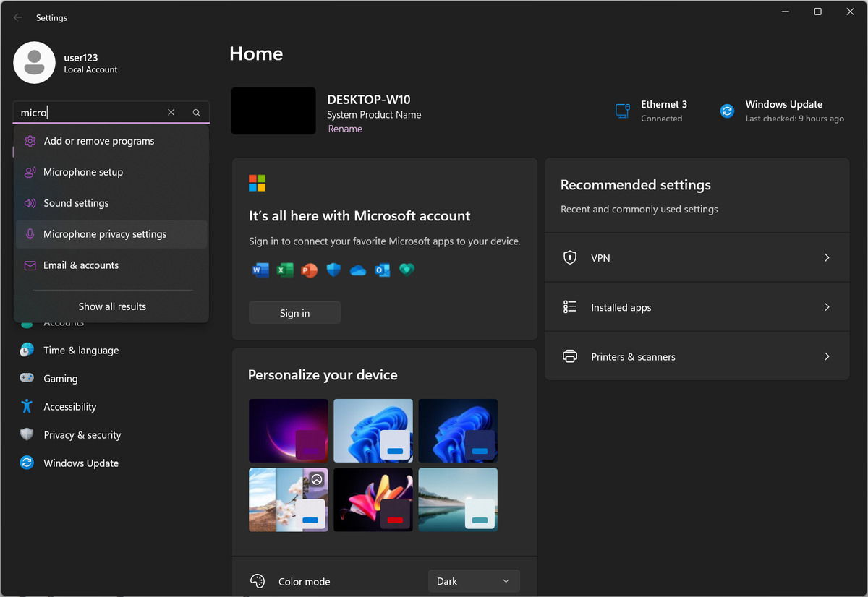Screen dimensions: 868x597
Task: Click the Installed apps list icon
Action: (x=570, y=307)
